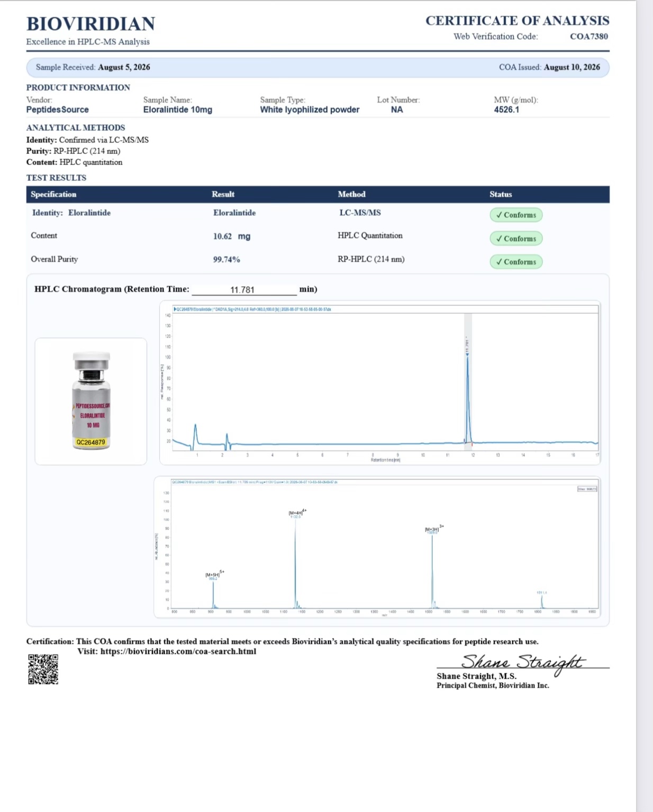
Task: Click the [M+3H]3+ peak label in mass spectrum
Action: (434, 528)
